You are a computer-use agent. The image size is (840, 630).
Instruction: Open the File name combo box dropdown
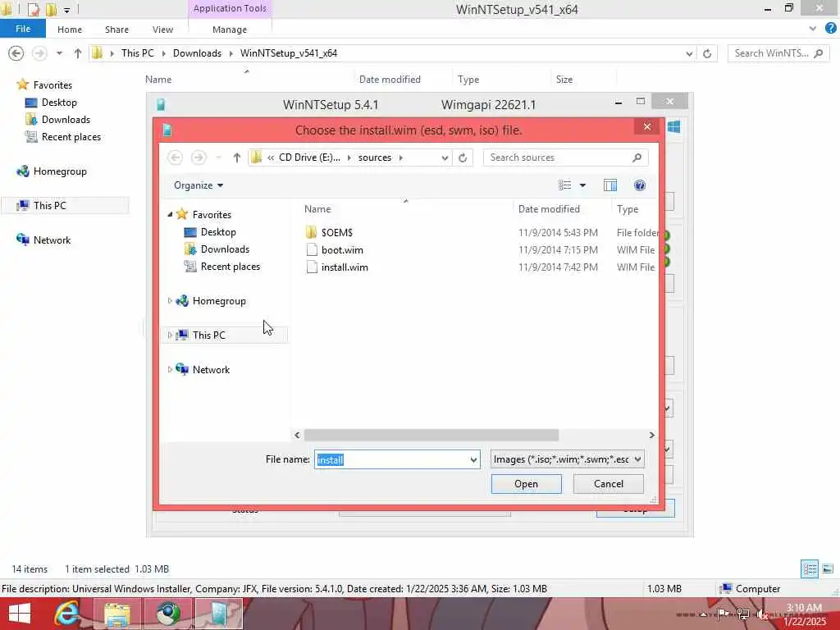[473, 459]
